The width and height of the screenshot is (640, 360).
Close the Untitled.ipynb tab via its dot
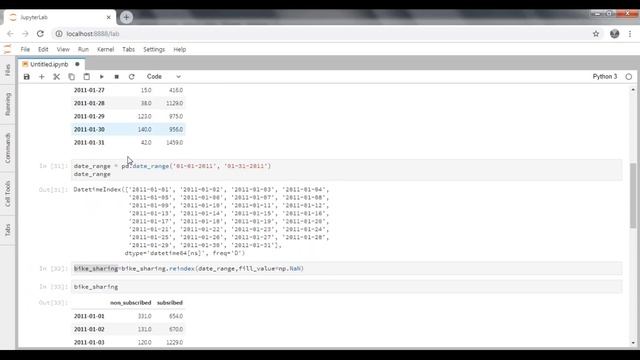[77, 64]
